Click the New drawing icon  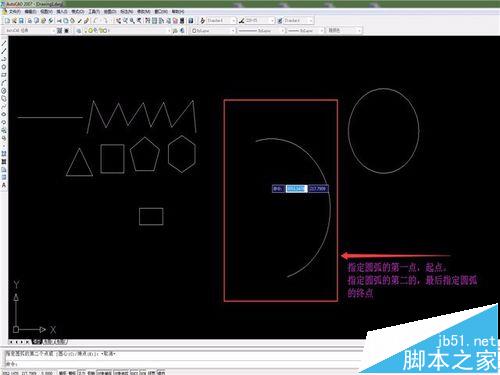point(7,21)
